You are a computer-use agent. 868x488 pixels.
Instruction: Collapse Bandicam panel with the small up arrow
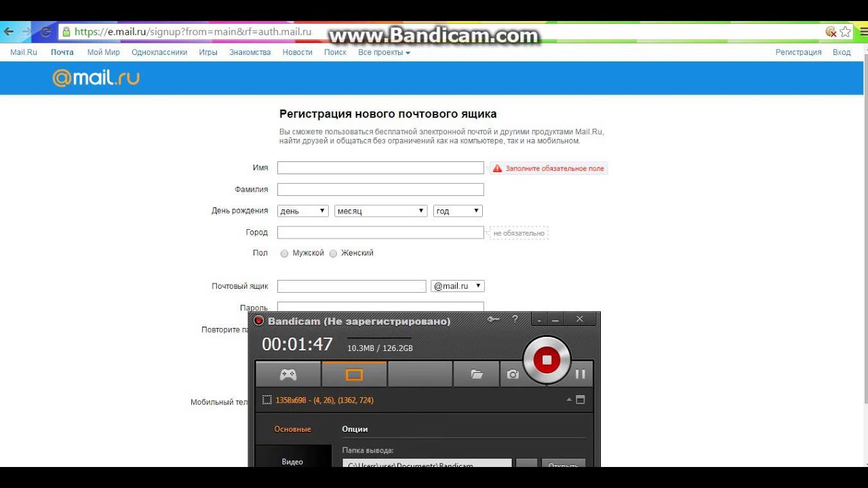[569, 400]
